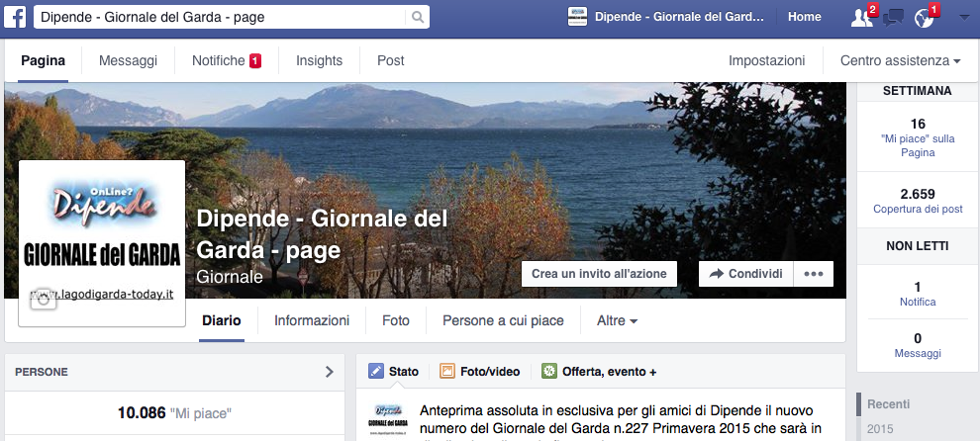Click the 10.086 "Mi piace" count
This screenshot has width=980, height=441.
pos(174,413)
